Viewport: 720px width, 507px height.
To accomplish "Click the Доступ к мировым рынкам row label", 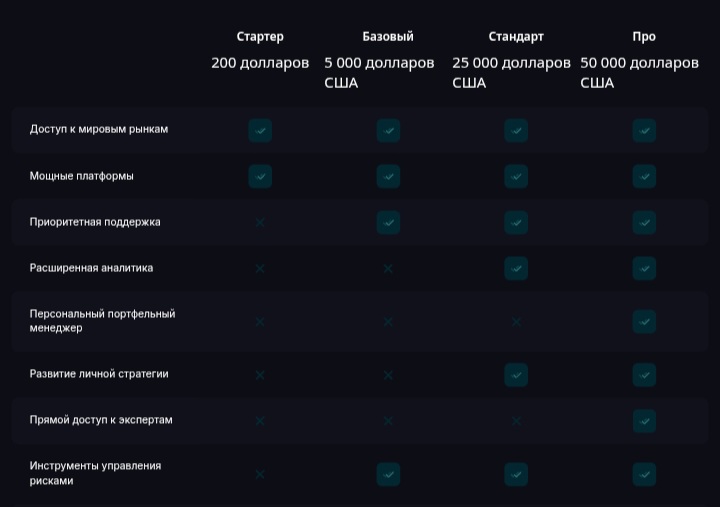I will pyautogui.click(x=99, y=129).
